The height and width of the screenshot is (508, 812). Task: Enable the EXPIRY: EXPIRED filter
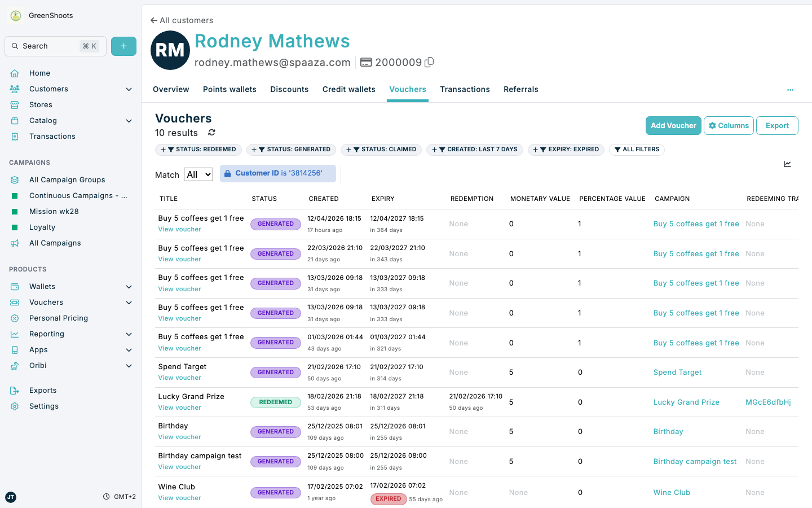pyautogui.click(x=566, y=150)
